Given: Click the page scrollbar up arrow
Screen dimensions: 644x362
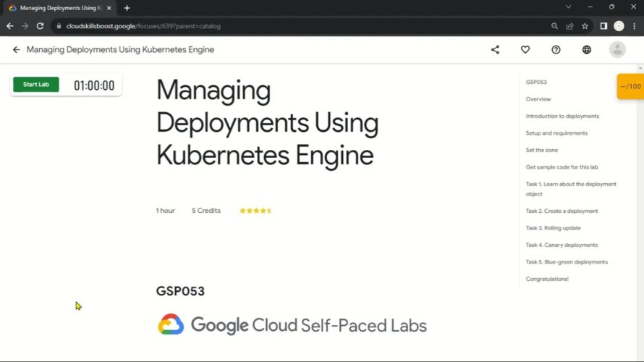Looking at the screenshot, I should tap(640, 68).
